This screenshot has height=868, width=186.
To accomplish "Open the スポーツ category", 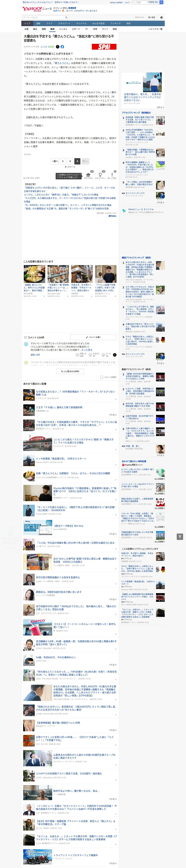I will [76, 29].
